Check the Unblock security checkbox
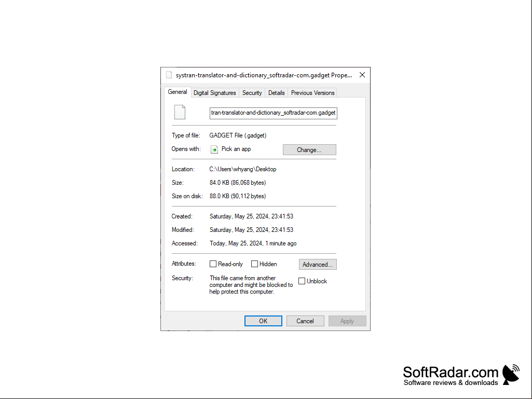532x399 pixels. click(302, 281)
